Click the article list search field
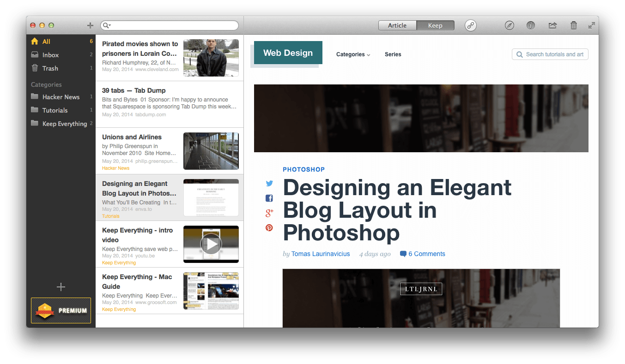Screen dimensions: 625x364 [x=170, y=25]
